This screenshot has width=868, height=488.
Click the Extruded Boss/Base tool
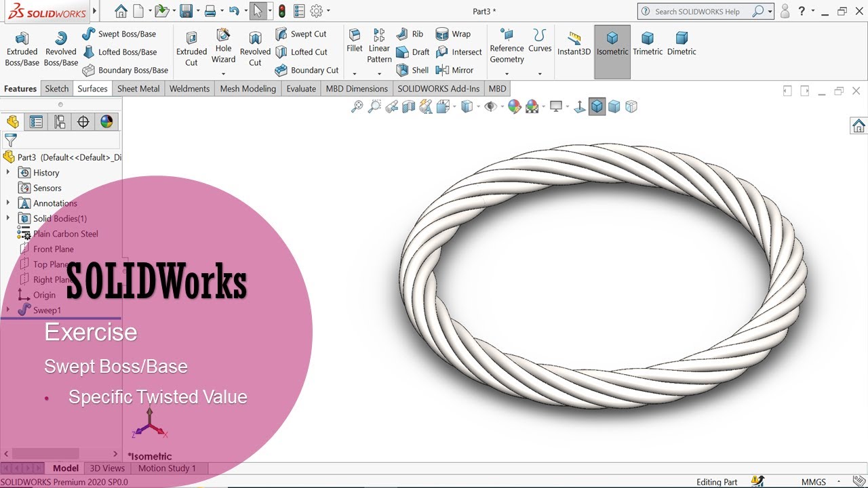click(22, 48)
